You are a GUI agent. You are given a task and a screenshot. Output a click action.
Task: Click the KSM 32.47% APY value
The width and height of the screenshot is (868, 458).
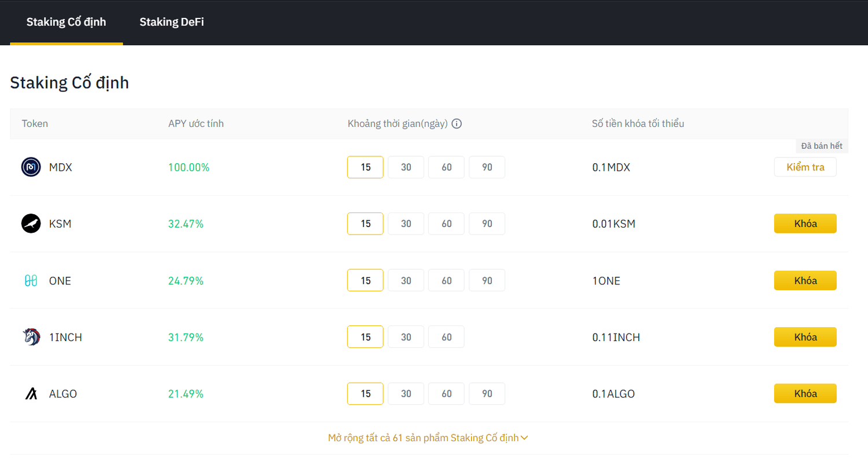point(186,223)
